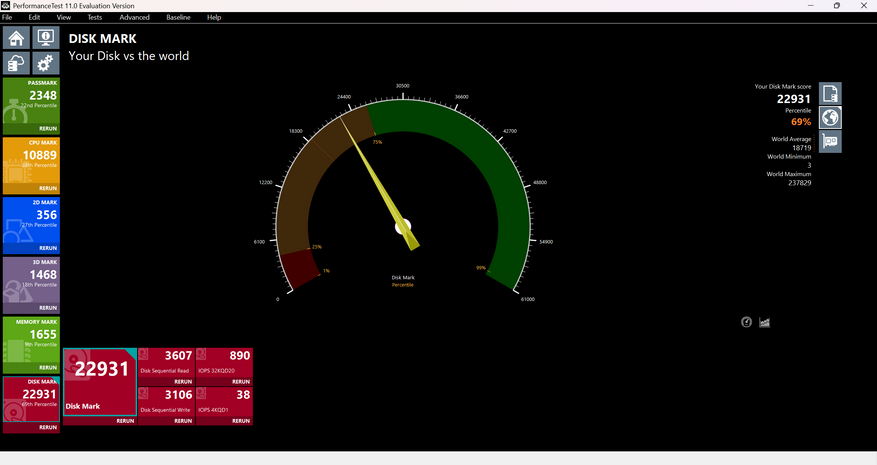Open the System Information monitor icon

(45, 38)
